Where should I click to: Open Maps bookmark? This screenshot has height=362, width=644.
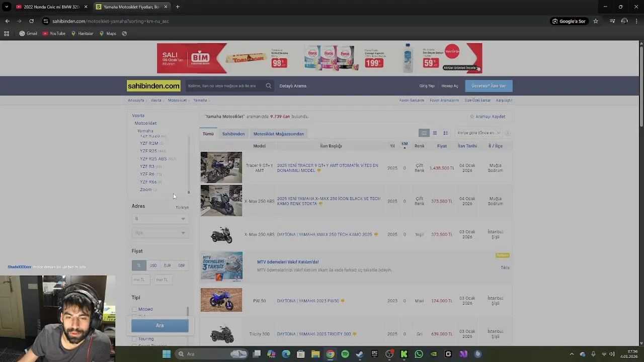pos(108,34)
